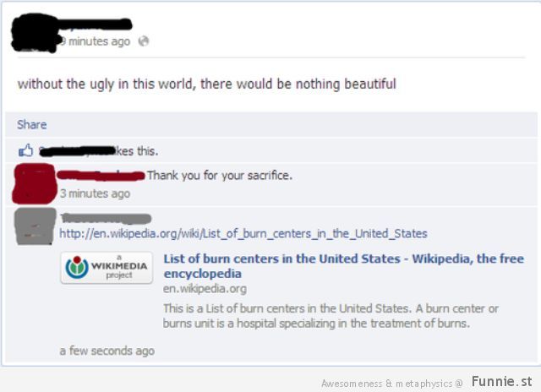Click the Funnie.st watermark
The image size is (541, 392).
pos(501,381)
